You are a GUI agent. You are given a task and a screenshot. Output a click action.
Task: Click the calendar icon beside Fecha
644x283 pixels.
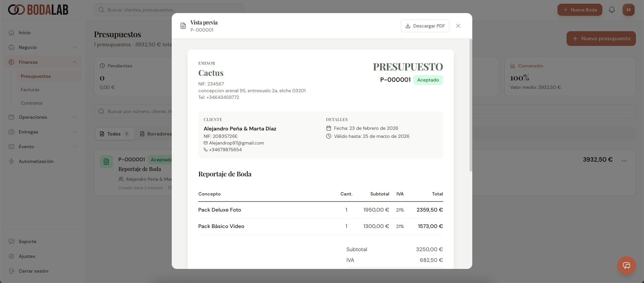click(329, 128)
